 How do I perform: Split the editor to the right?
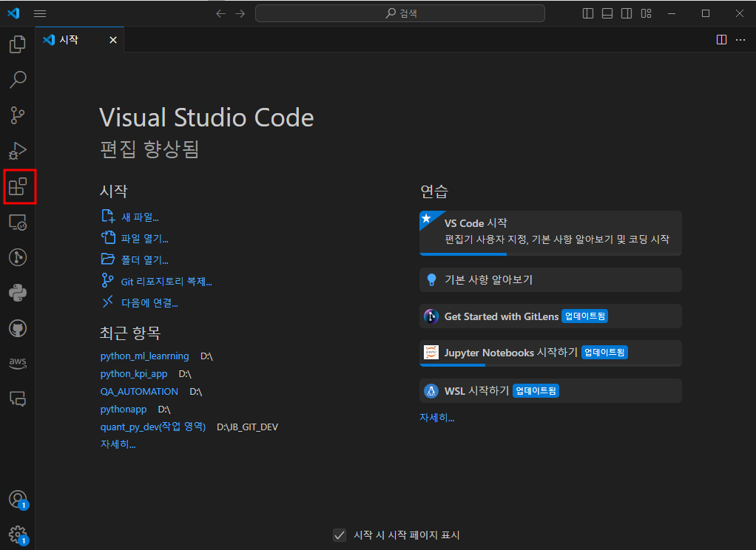(721, 39)
